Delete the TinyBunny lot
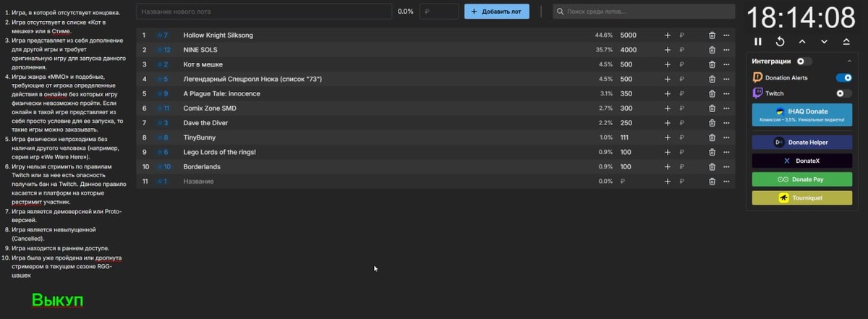 [712, 137]
